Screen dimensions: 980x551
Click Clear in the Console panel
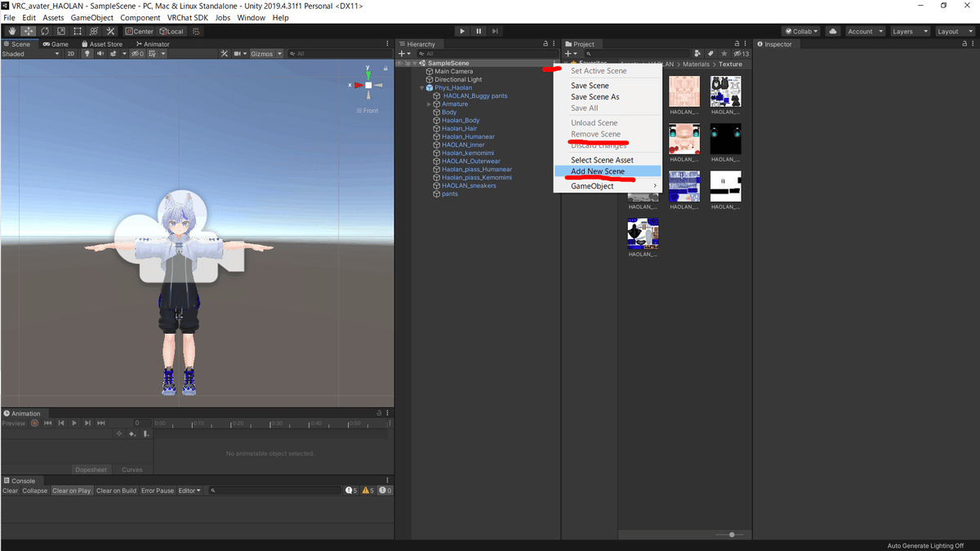pyautogui.click(x=8, y=491)
